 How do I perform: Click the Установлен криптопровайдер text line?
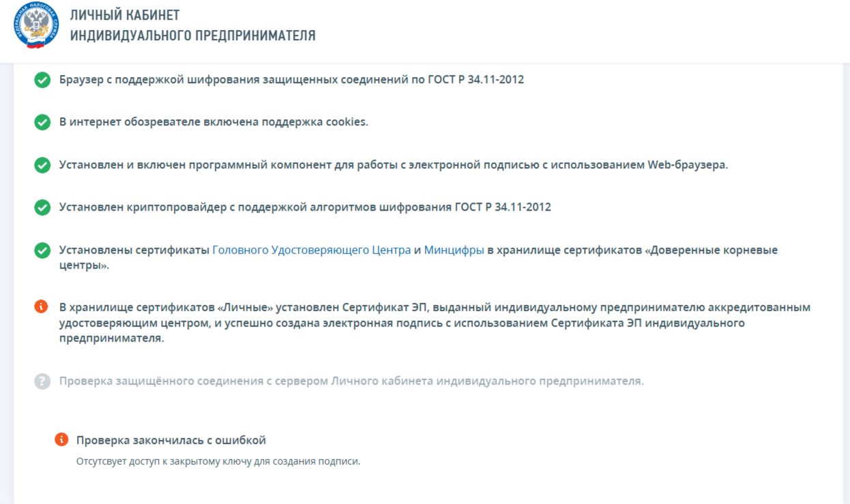[305, 207]
